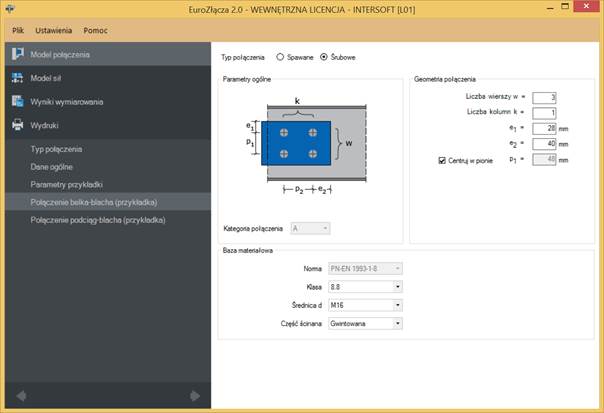Click the Liczba kolumn k input field
This screenshot has width=604, height=413.
544,113
